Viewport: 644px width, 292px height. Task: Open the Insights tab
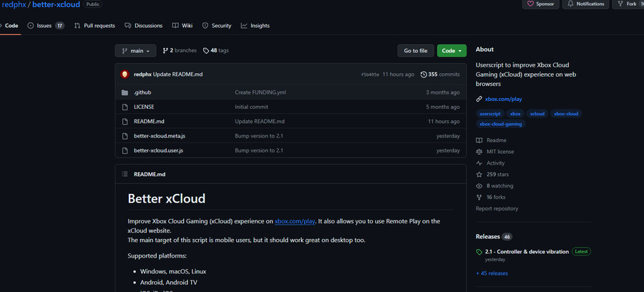point(255,26)
